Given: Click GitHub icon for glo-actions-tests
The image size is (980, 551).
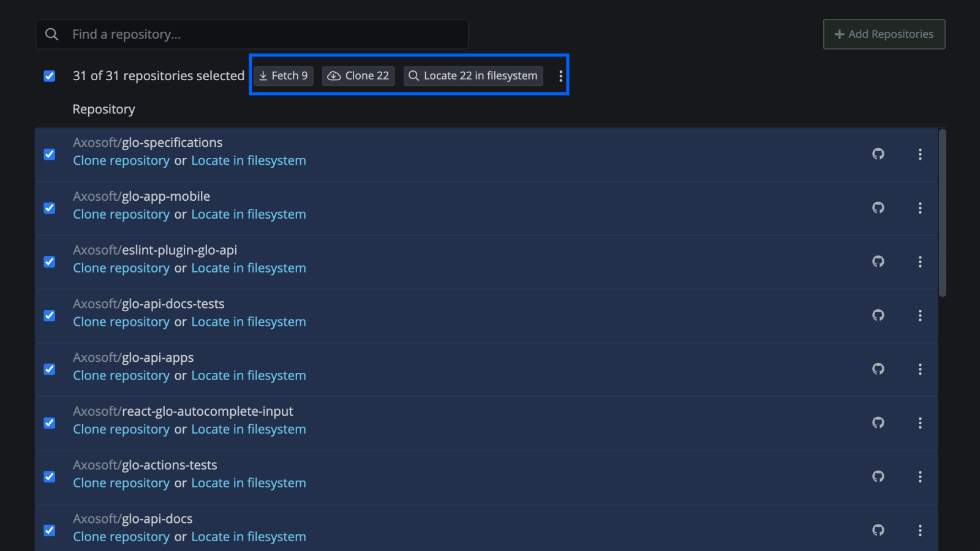Looking at the screenshot, I should coord(878,476).
